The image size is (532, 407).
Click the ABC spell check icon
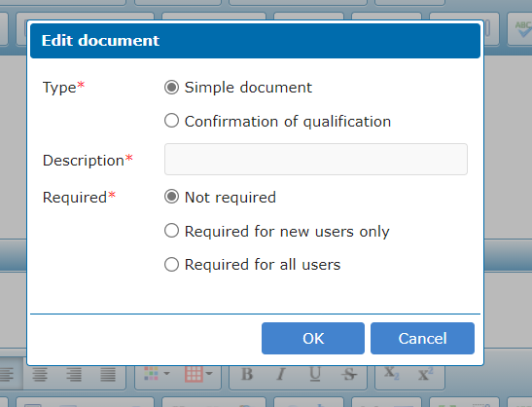(x=522, y=29)
